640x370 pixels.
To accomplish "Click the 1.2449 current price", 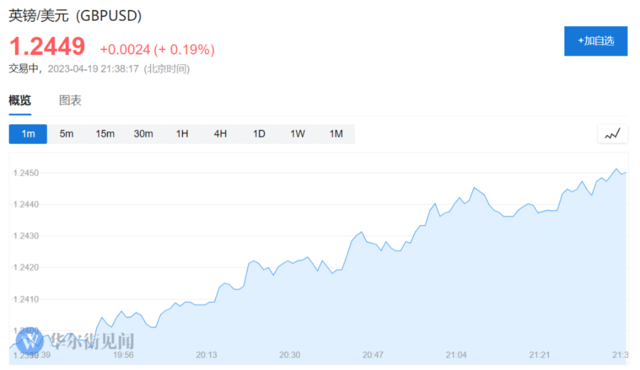I will point(47,46).
